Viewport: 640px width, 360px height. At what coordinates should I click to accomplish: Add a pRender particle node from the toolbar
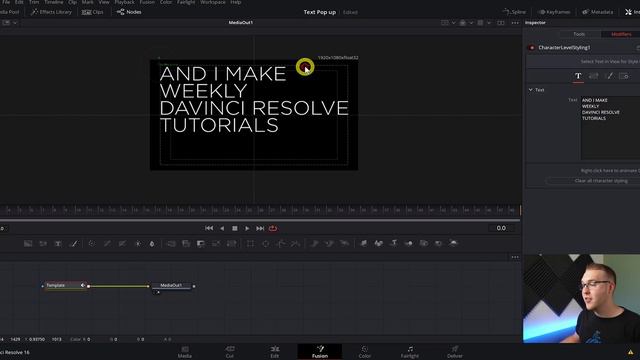point(344,244)
